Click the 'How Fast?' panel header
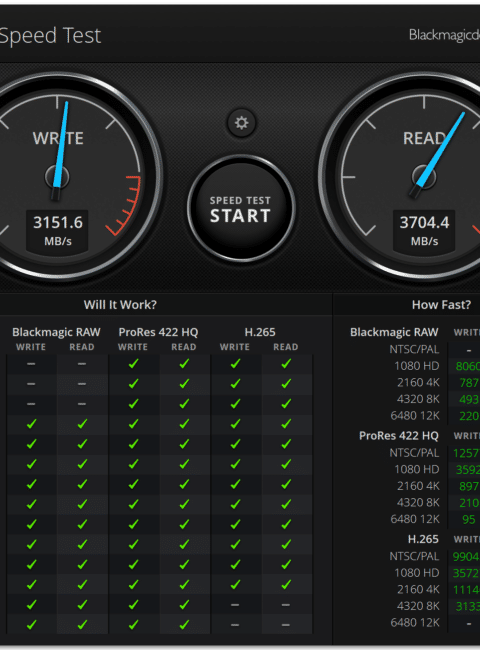This screenshot has width=480, height=650. click(x=441, y=305)
